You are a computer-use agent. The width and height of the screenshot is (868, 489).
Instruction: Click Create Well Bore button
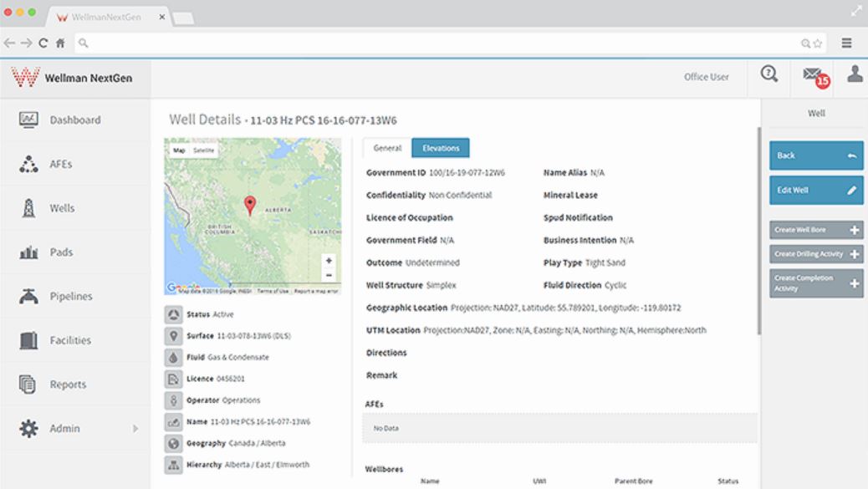point(816,230)
